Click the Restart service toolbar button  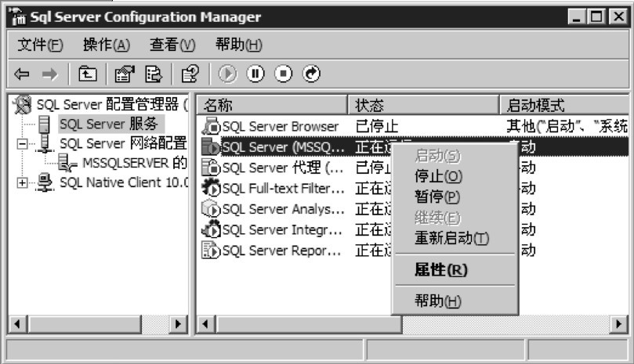[x=311, y=74]
